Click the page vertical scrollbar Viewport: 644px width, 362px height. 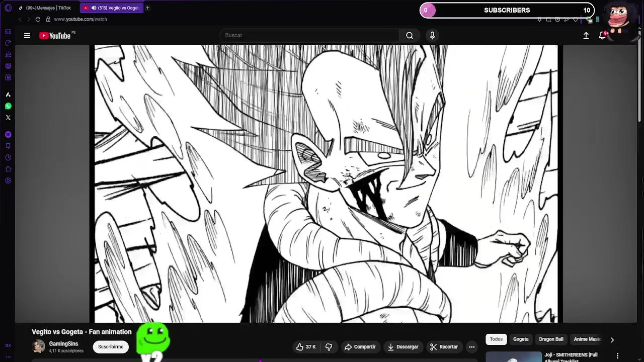640,75
